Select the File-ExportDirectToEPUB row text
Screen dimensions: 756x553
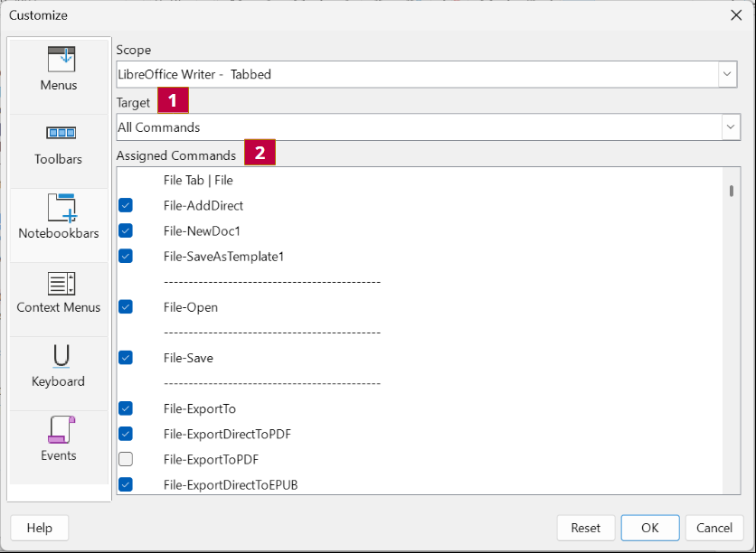231,485
